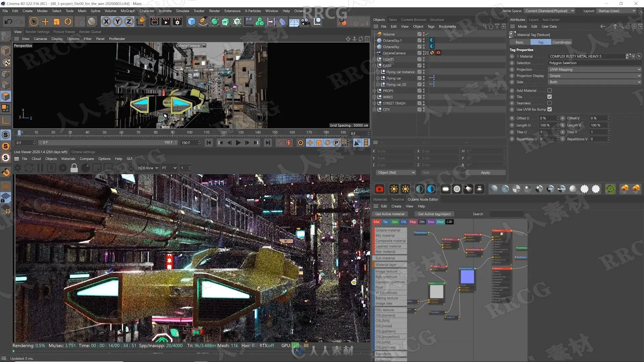Image resolution: width=644 pixels, height=362 pixels.
Task: Open Edit Render Settings icon
Action: tap(177, 22)
